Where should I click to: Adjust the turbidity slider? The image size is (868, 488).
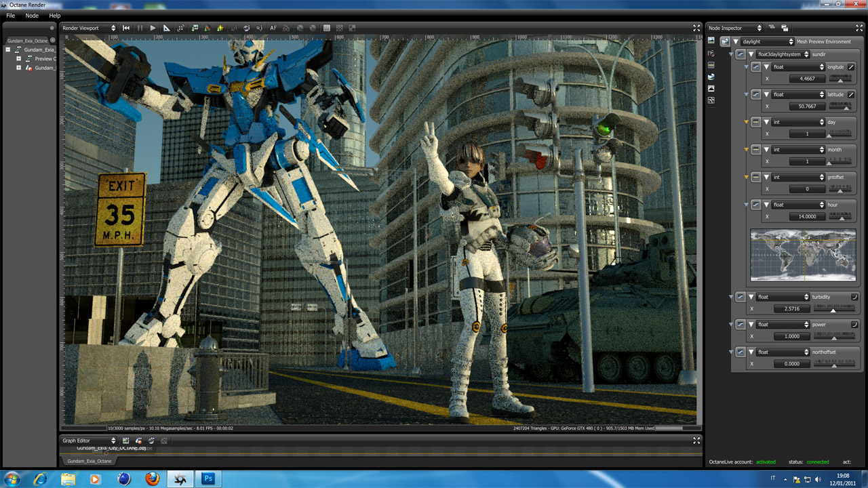tap(833, 308)
